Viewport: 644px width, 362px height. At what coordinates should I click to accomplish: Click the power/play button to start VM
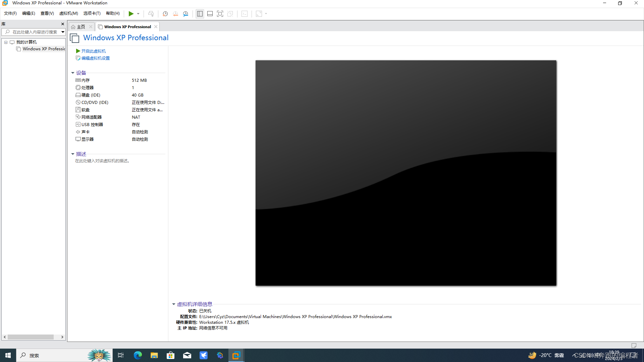point(131,14)
